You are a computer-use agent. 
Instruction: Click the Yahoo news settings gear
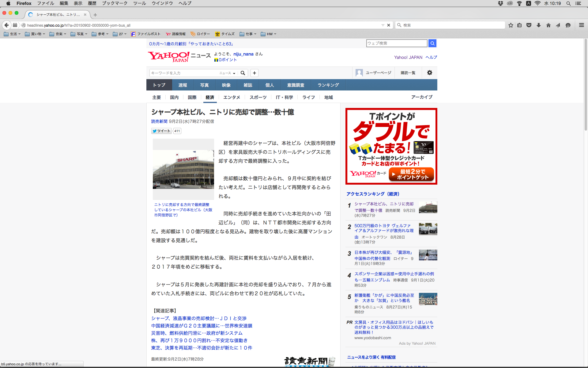tap(430, 73)
